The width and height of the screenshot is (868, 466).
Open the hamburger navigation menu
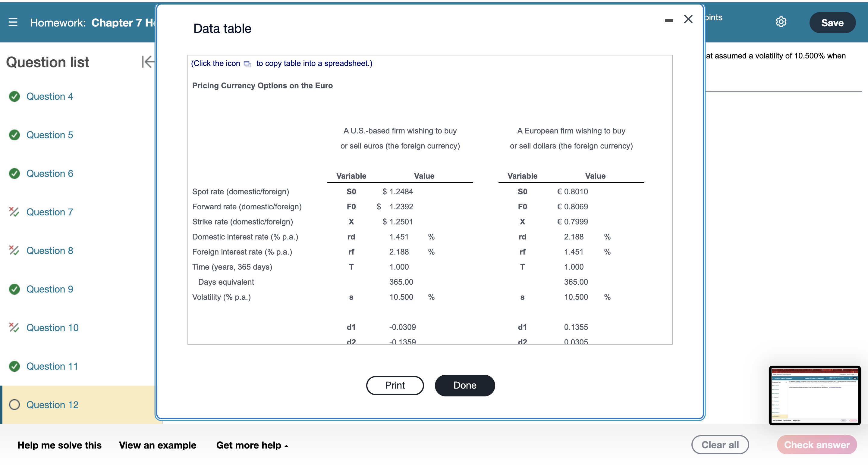(13, 22)
